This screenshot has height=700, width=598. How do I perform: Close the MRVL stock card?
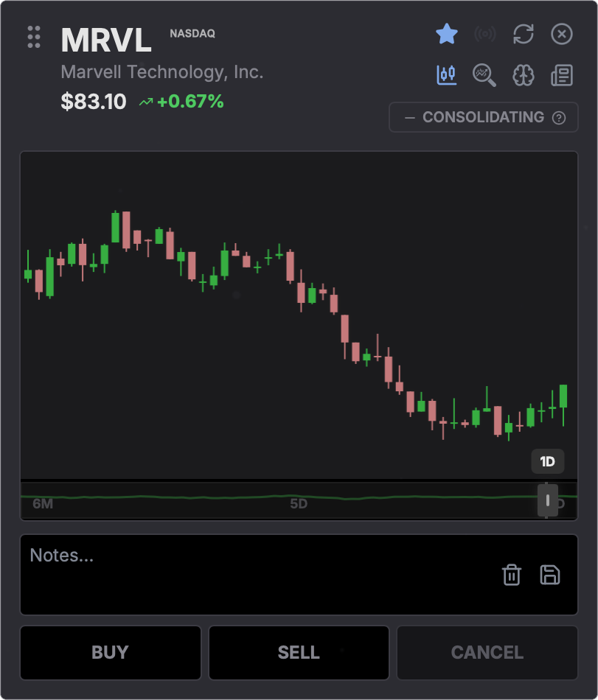point(562,33)
